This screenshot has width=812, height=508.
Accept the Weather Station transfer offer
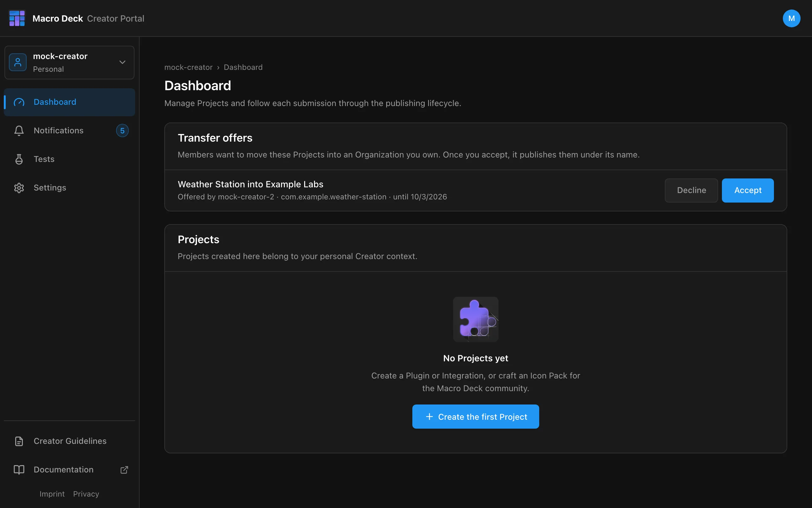[748, 190]
